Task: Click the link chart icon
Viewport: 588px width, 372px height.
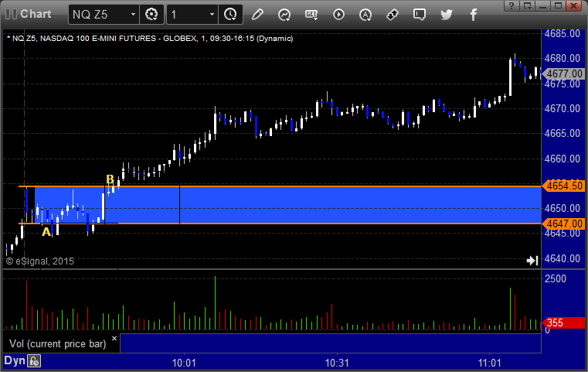Action: coord(392,14)
